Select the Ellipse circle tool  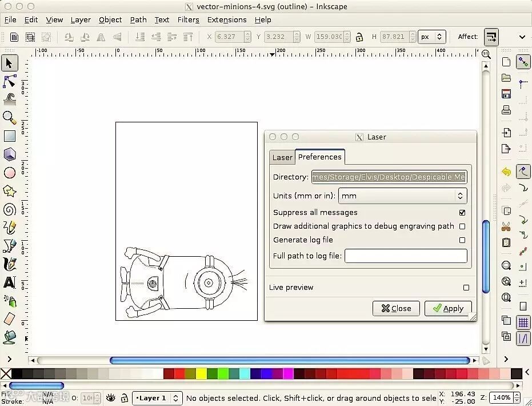(10, 173)
